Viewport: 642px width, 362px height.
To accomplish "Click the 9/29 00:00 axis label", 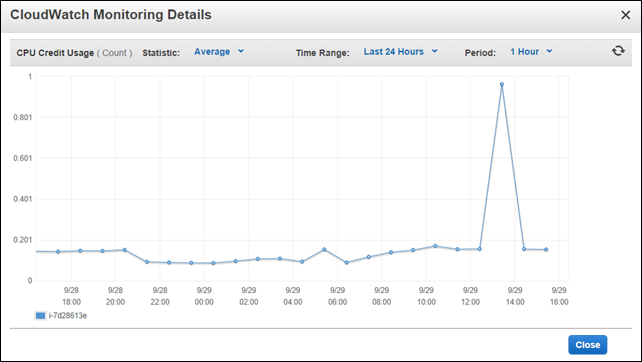I will [204, 296].
